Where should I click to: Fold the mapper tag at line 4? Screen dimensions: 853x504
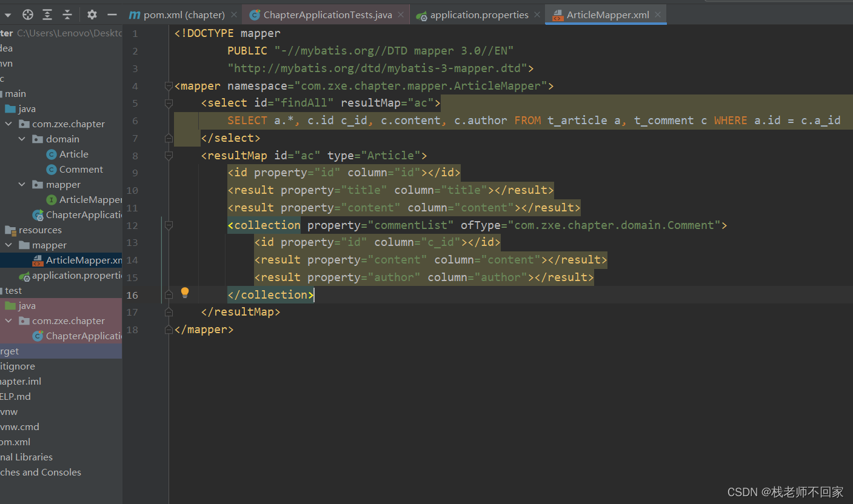169,86
